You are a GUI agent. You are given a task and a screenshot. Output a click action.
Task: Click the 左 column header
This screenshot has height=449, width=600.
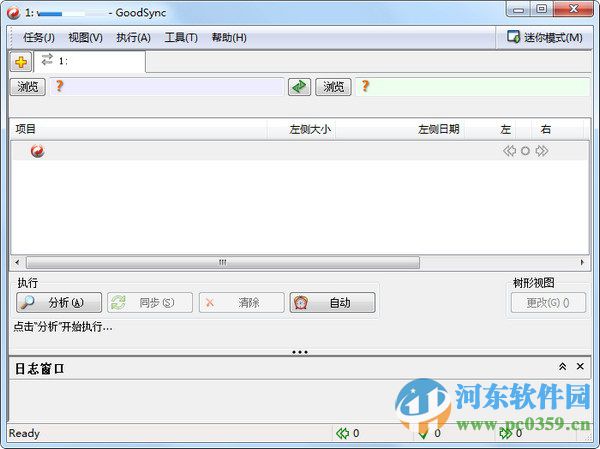click(x=505, y=129)
